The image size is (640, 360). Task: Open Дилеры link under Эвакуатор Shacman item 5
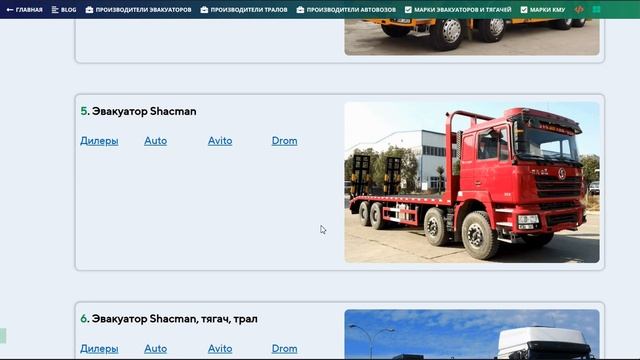(x=99, y=141)
